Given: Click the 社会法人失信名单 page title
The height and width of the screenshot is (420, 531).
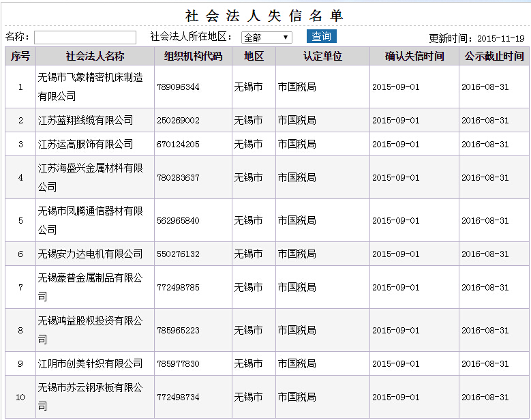Looking at the screenshot, I should click(x=264, y=16).
